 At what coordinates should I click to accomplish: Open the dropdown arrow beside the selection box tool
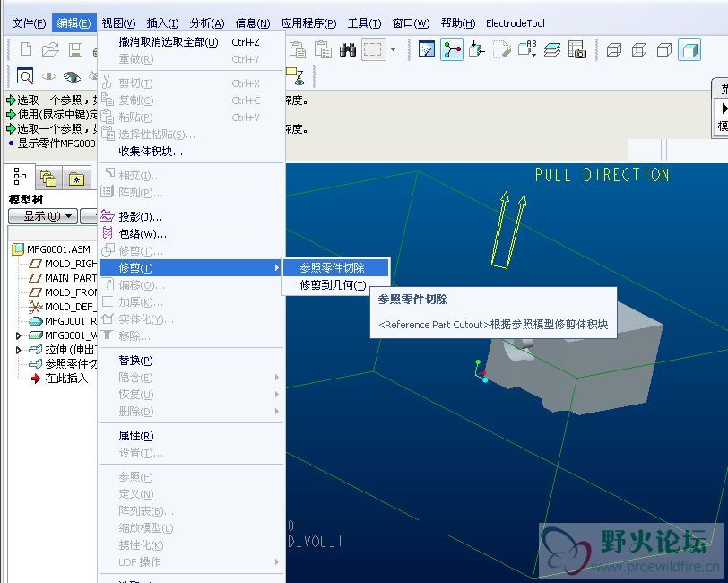[x=394, y=49]
